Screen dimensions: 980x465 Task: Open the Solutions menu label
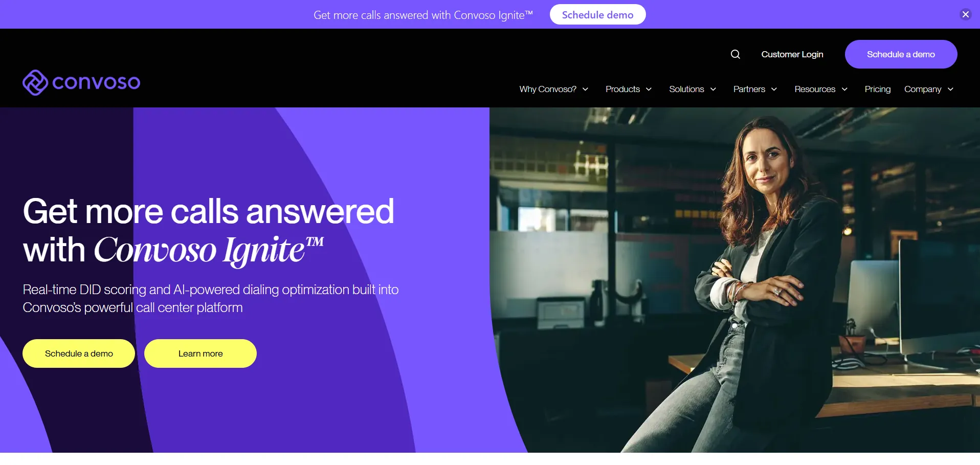(686, 89)
